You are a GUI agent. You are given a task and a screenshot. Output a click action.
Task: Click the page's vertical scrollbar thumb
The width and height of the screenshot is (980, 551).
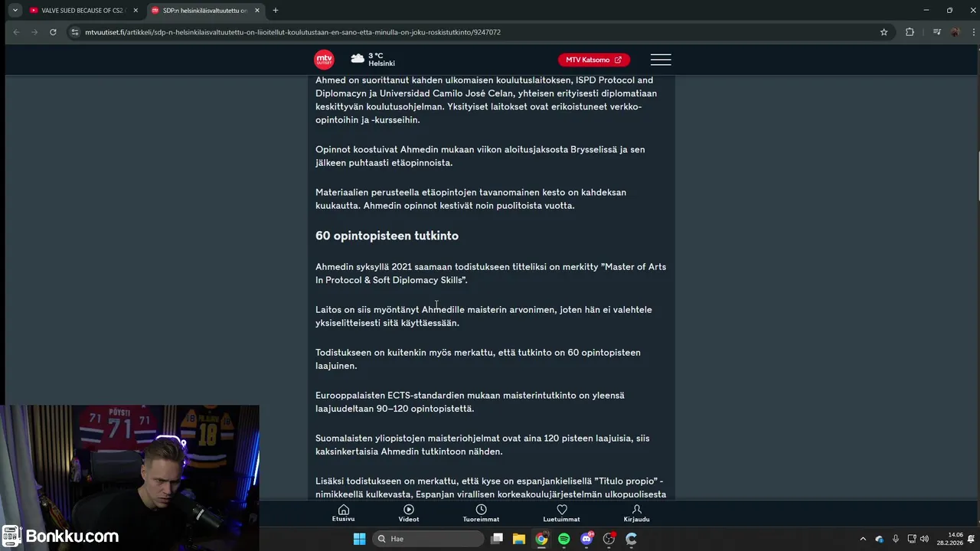coord(977,178)
